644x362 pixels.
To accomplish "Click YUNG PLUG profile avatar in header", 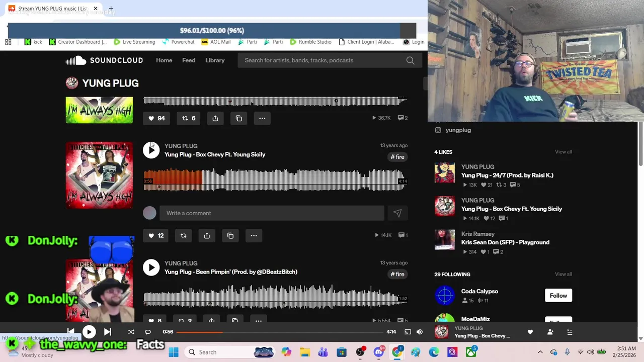I will pyautogui.click(x=72, y=83).
